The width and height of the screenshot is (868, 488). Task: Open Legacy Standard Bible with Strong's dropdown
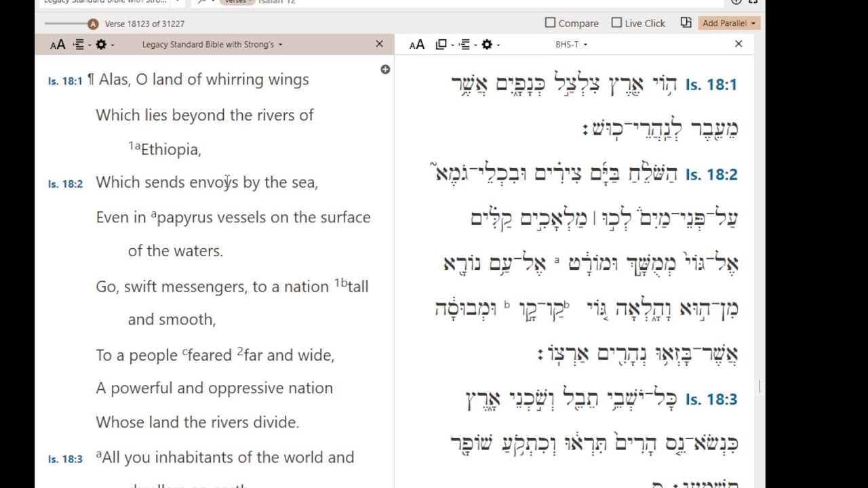[x=212, y=45]
